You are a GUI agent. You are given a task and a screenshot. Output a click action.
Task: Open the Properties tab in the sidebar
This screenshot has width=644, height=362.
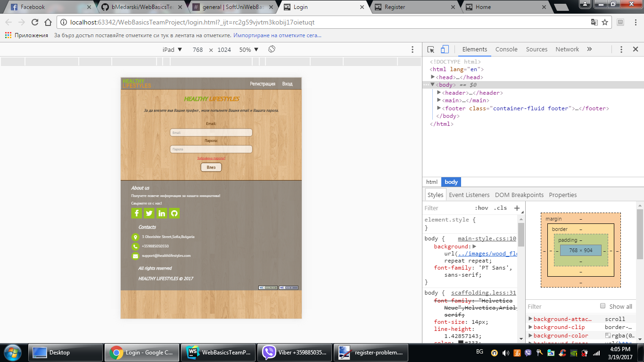pyautogui.click(x=563, y=195)
